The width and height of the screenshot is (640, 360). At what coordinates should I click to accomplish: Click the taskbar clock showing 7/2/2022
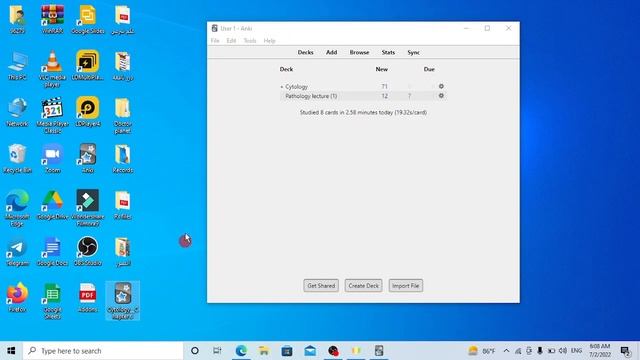click(600, 351)
